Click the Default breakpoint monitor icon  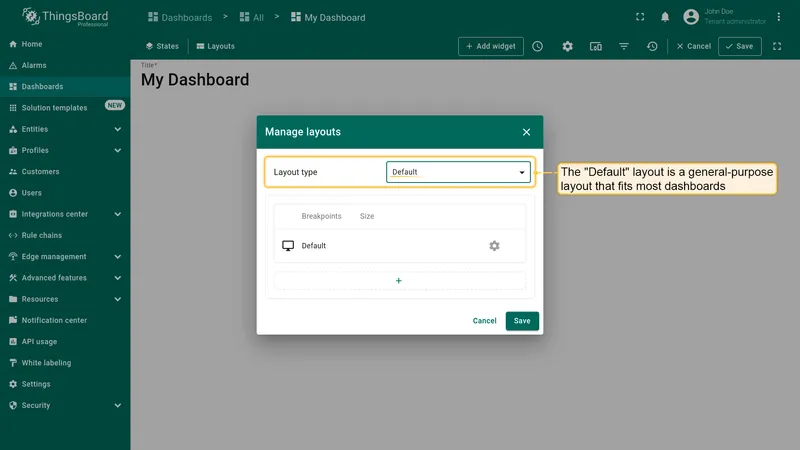coord(288,246)
